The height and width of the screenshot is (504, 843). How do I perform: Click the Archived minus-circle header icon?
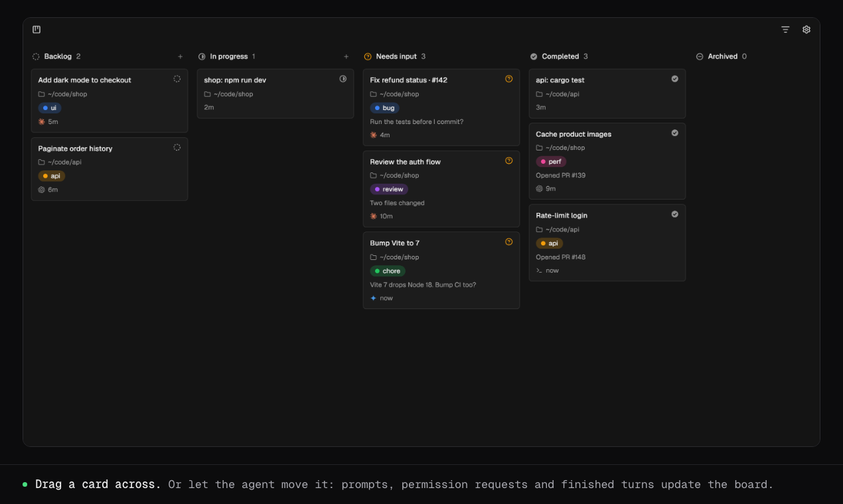click(700, 56)
